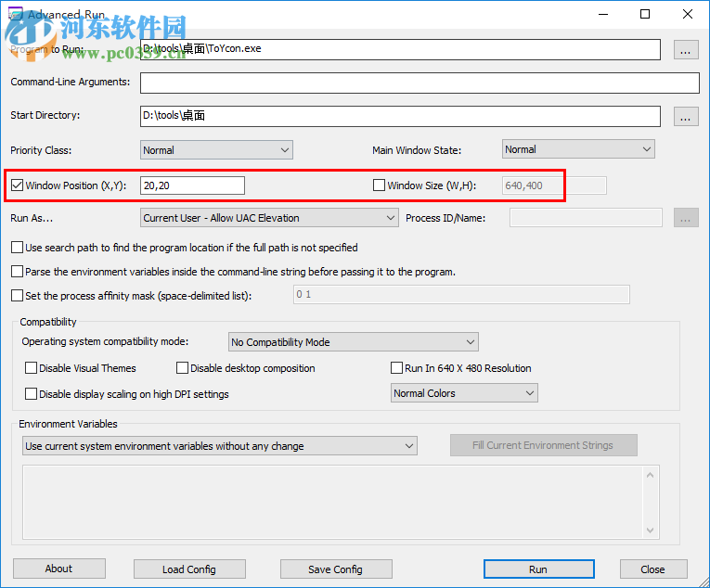
Task: Toggle set process affinity mask checkbox
Action: click(x=18, y=295)
